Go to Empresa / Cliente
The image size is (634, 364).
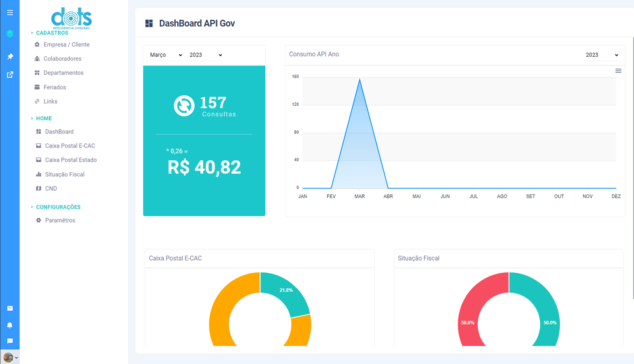(66, 44)
